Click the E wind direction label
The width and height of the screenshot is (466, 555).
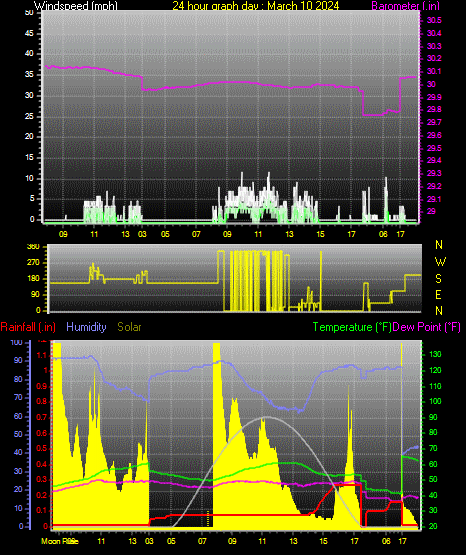click(x=438, y=294)
